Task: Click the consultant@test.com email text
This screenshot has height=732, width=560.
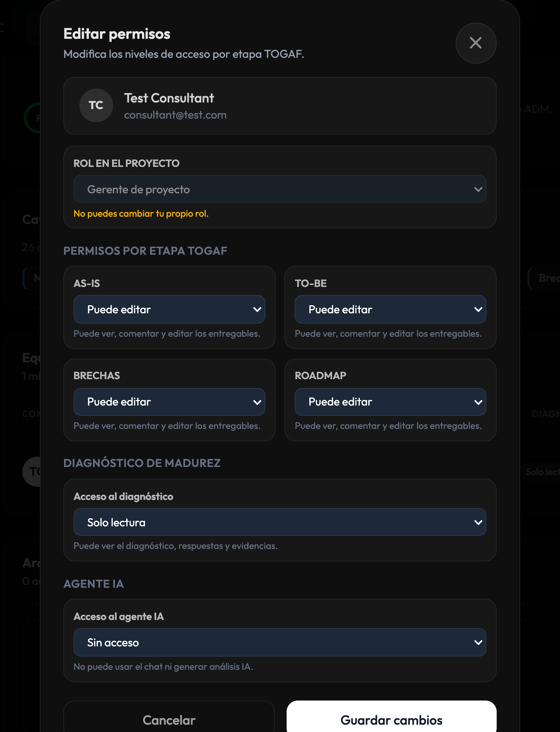Action: coord(175,115)
